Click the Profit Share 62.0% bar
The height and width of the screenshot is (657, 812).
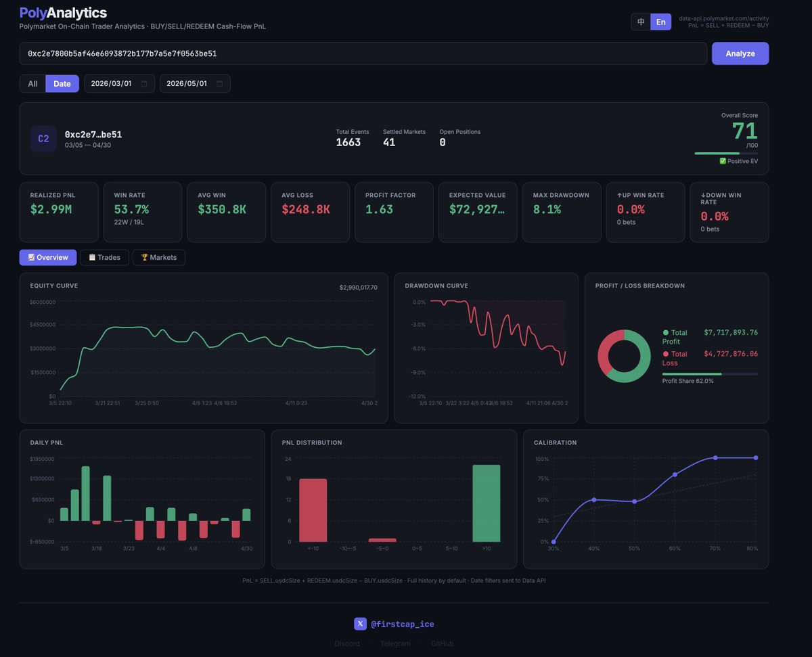tap(710, 373)
